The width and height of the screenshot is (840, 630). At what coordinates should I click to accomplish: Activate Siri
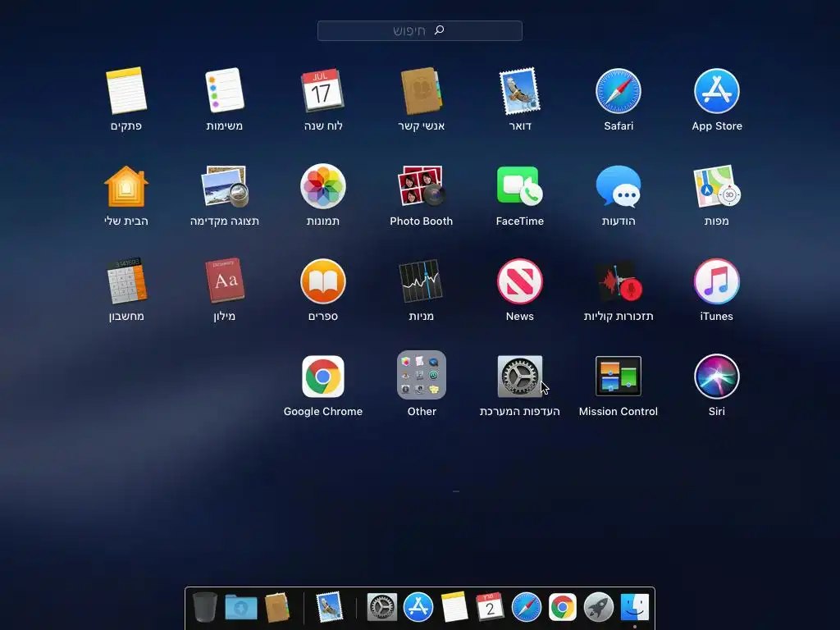click(x=717, y=376)
